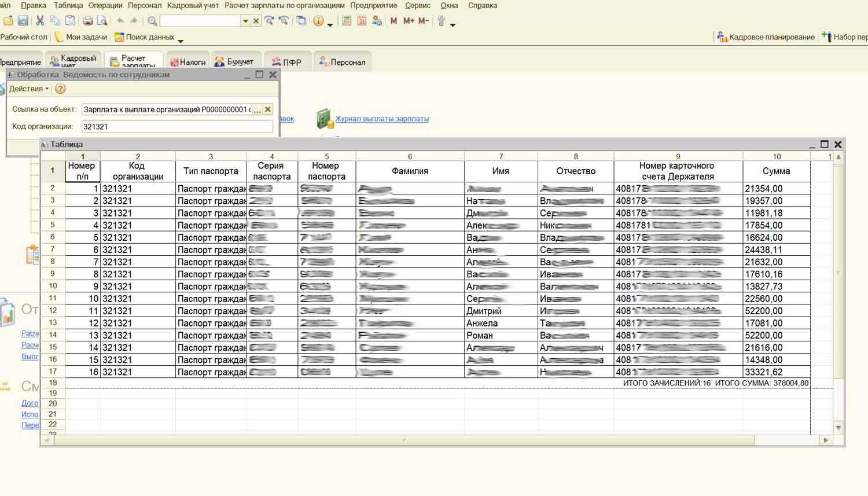Screen dimensions: 868x496
Task: Click the Код организации input field
Action: click(x=176, y=126)
